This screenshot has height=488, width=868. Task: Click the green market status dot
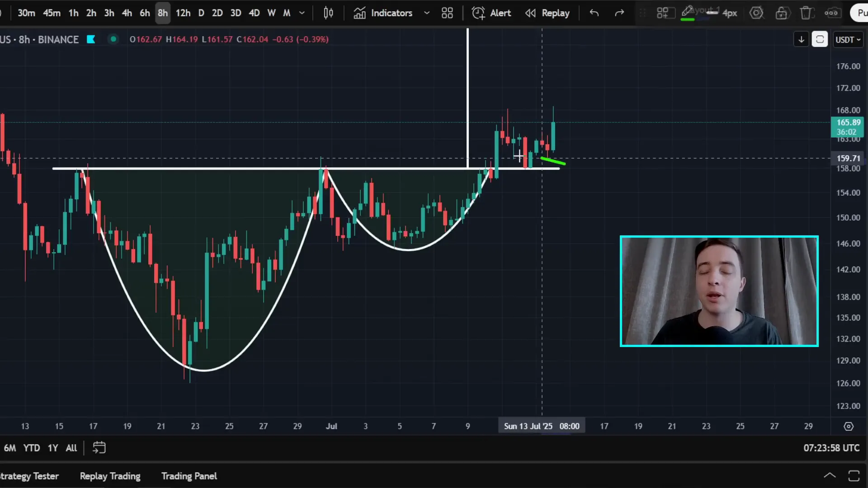pos(113,39)
